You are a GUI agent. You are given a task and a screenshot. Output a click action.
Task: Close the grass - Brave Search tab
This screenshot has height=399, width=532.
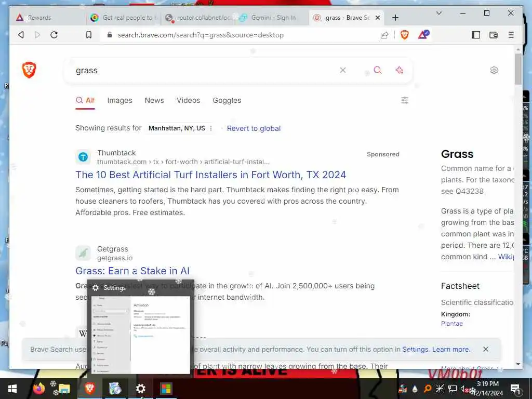[377, 18]
